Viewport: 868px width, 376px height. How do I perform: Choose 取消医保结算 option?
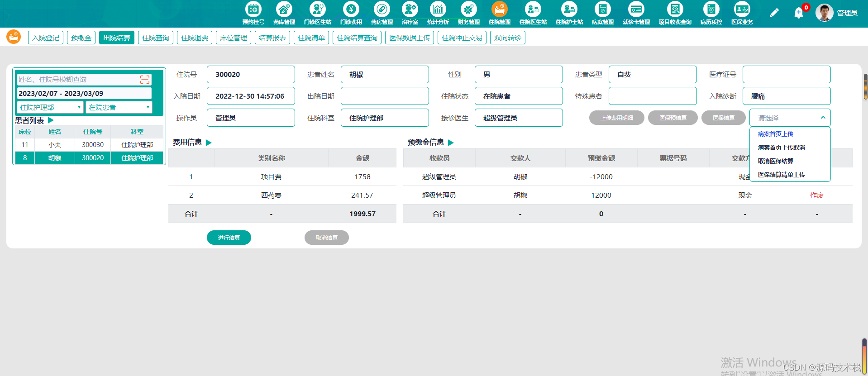[775, 161]
